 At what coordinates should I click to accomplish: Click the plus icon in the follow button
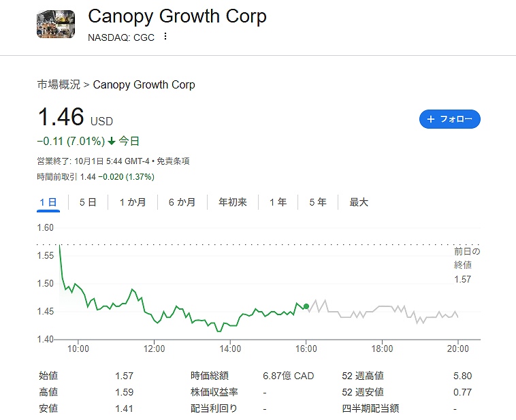[430, 119]
